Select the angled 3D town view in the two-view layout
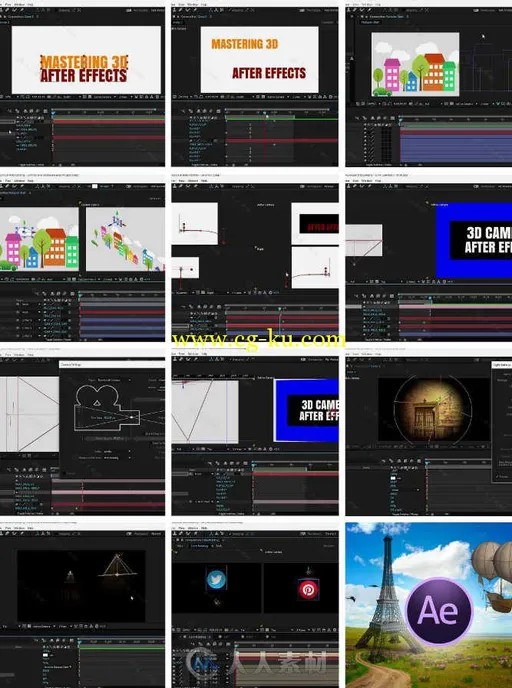The height and width of the screenshot is (688, 512). (125, 239)
